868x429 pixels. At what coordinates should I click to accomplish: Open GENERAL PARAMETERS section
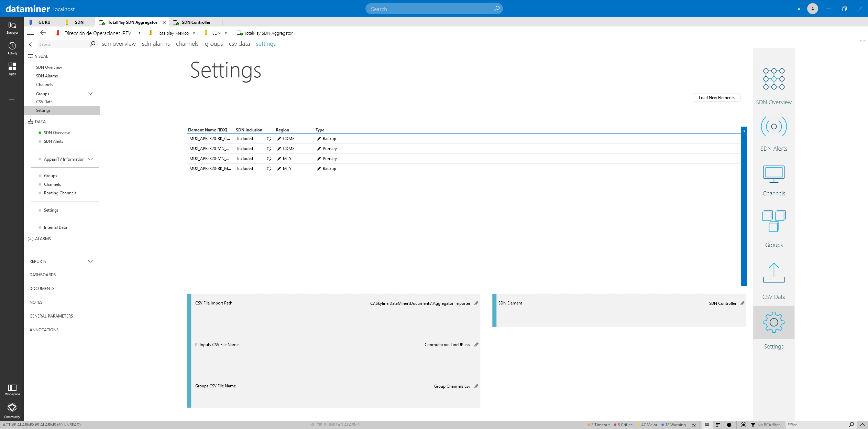tap(51, 316)
